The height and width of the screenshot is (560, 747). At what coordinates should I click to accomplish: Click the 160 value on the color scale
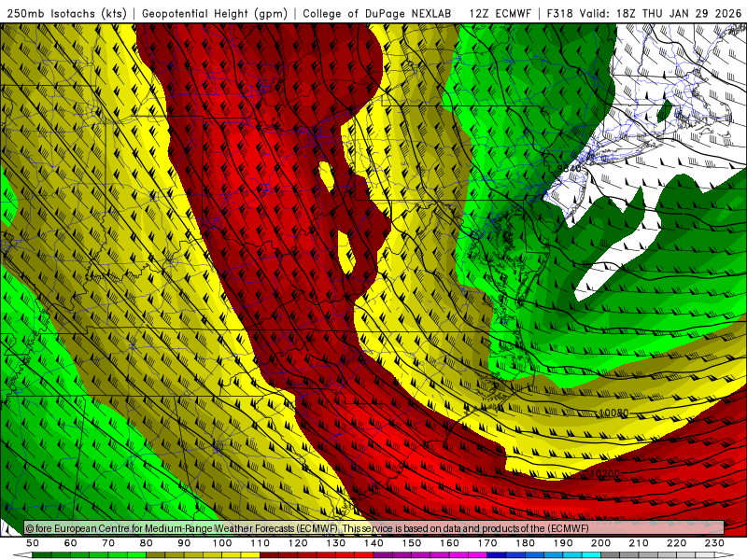[x=449, y=543]
